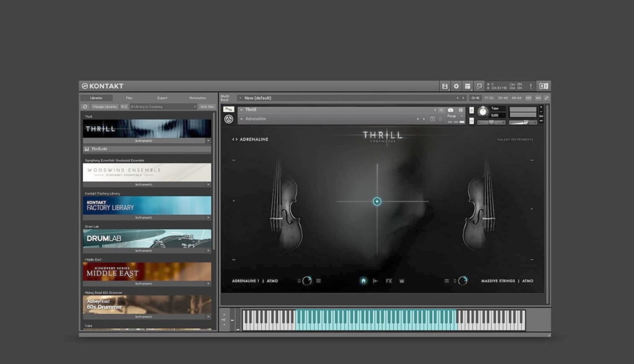Refresh the library list icon

pyautogui.click(x=85, y=106)
